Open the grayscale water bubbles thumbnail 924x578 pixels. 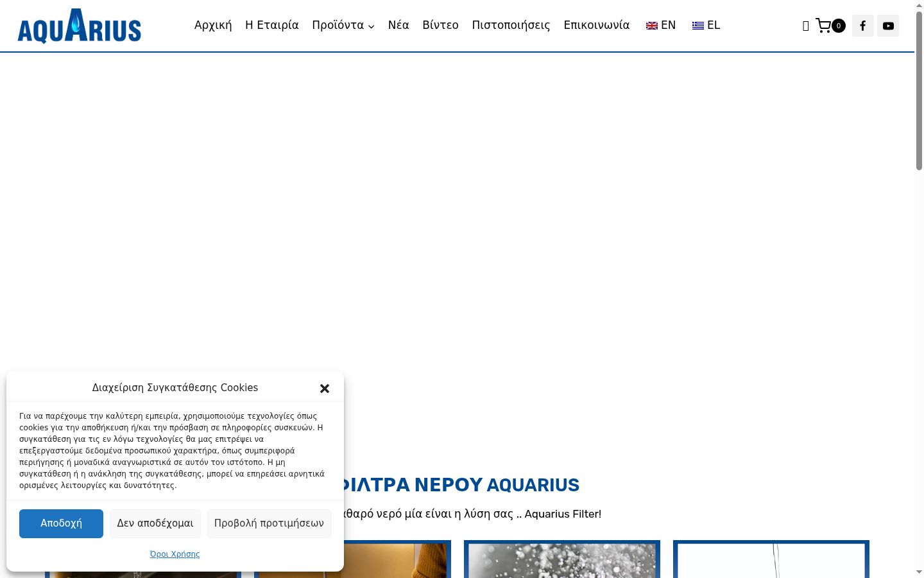click(x=562, y=559)
